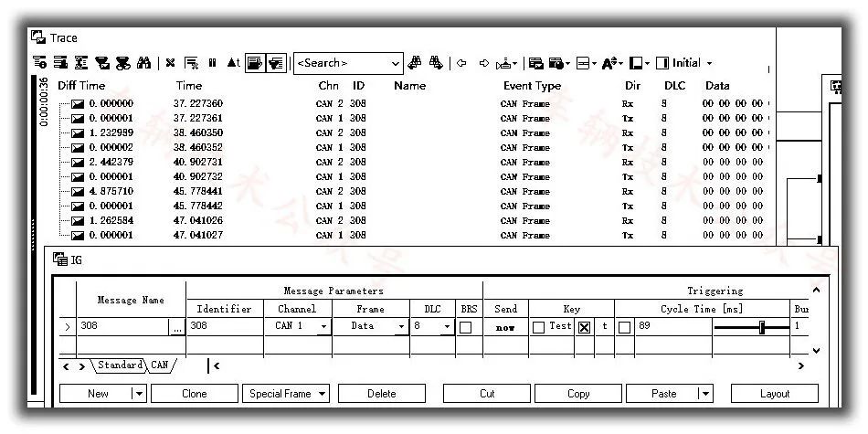Switch to the Standard tab in IG
Screen dimensions: 868x434
[x=120, y=365]
